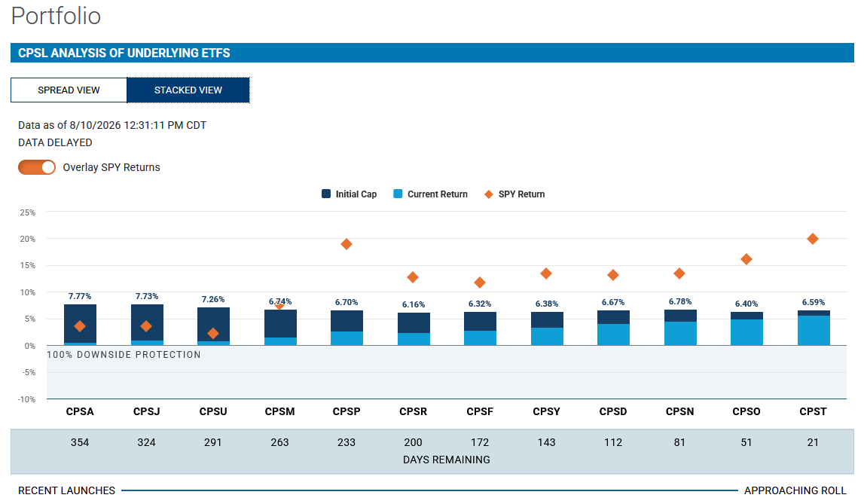Click the CPSJ ticker label
The height and width of the screenshot is (504, 864).
point(147,411)
